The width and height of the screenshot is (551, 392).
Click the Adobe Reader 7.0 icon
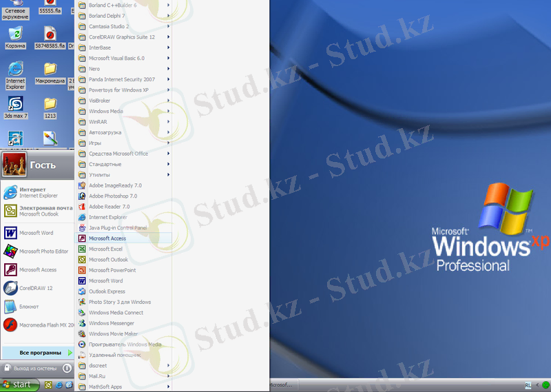[82, 207]
